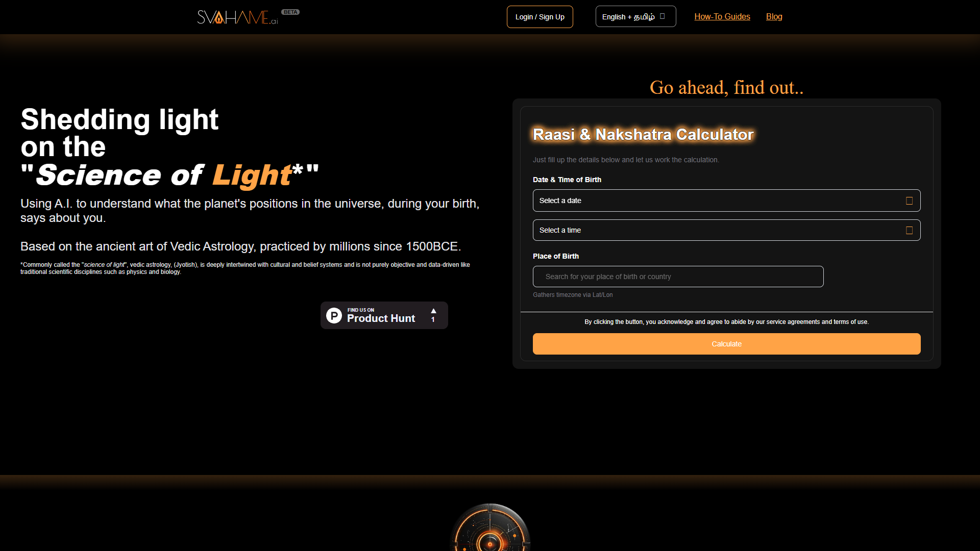The image size is (980, 551).
Task: Click the orange astrology wheel graphic
Action: 490,527
